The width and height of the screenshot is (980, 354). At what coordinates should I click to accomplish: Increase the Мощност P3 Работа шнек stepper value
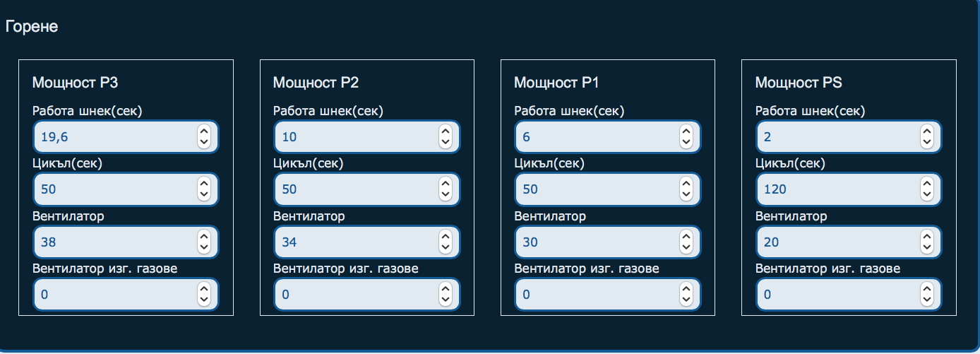click(x=204, y=131)
